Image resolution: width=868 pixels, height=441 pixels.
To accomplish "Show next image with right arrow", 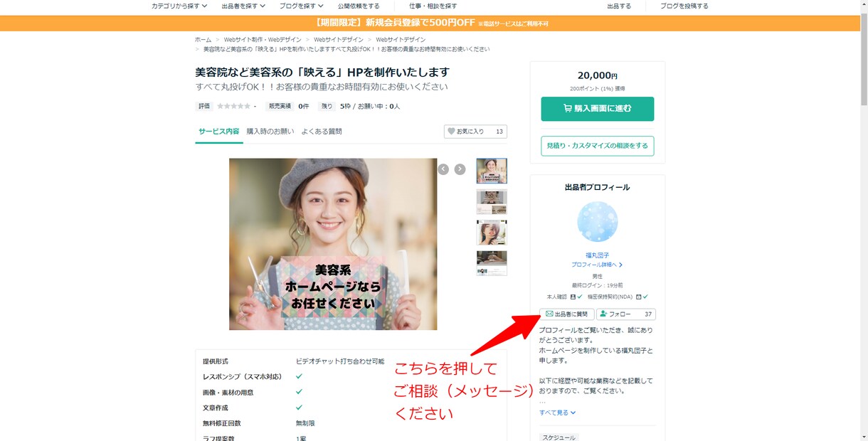I will point(460,169).
